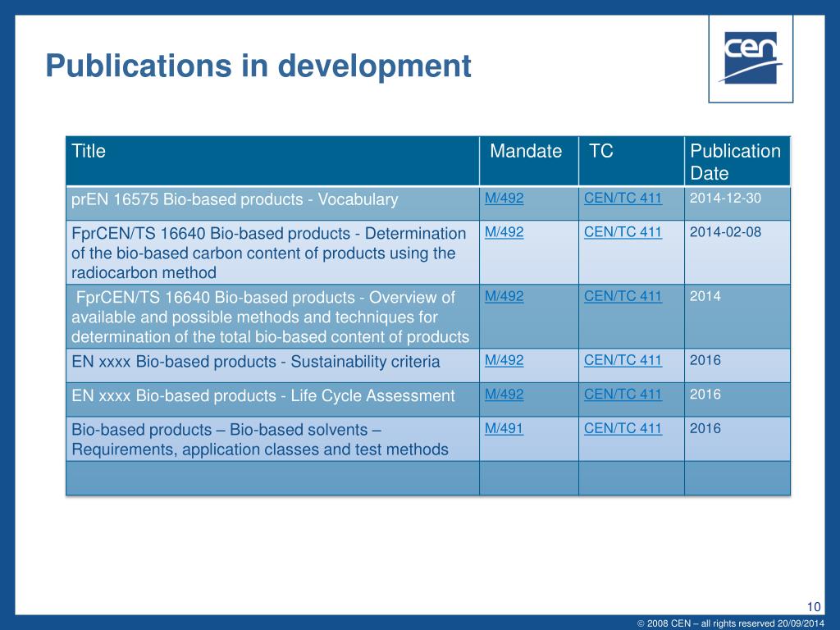Image resolution: width=840 pixels, height=630 pixels.
Task: Click the date 2014-12-30
Action: [725, 199]
